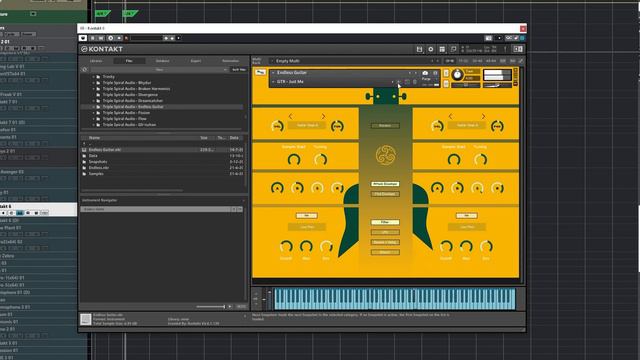
Task: Switch to the Files tab
Action: point(129,61)
